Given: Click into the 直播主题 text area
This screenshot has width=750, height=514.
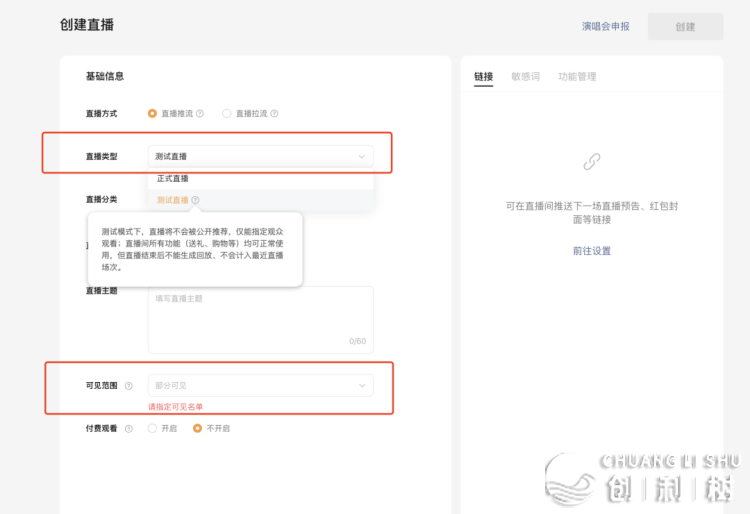Looking at the screenshot, I should [260, 319].
